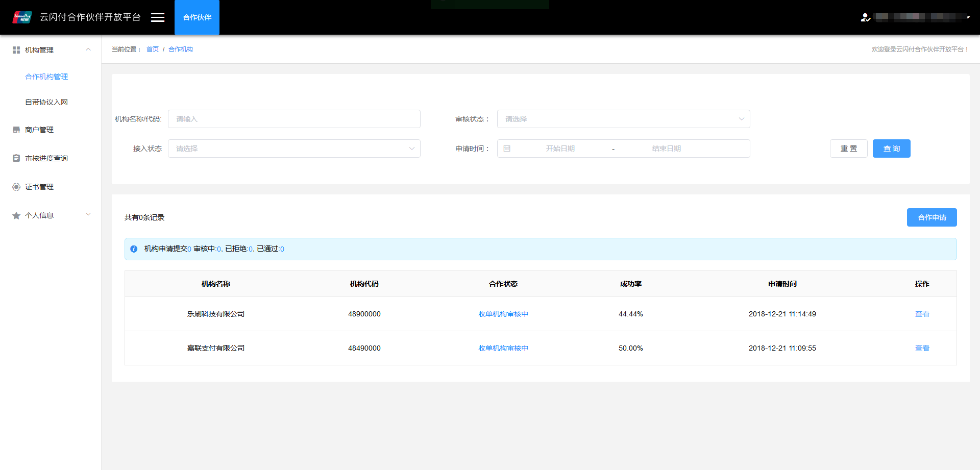Click the 重置 reset button
Screen dimensions: 980x470
(x=849, y=149)
